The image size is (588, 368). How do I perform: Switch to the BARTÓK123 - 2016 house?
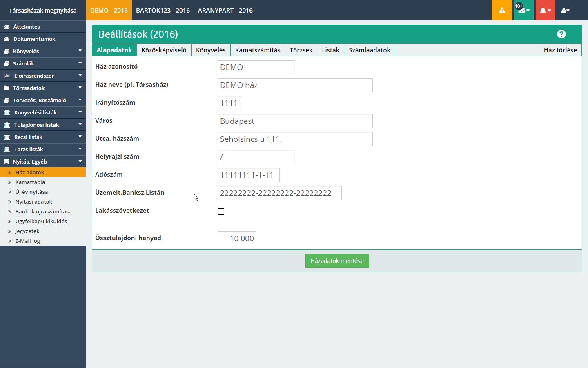pos(163,10)
